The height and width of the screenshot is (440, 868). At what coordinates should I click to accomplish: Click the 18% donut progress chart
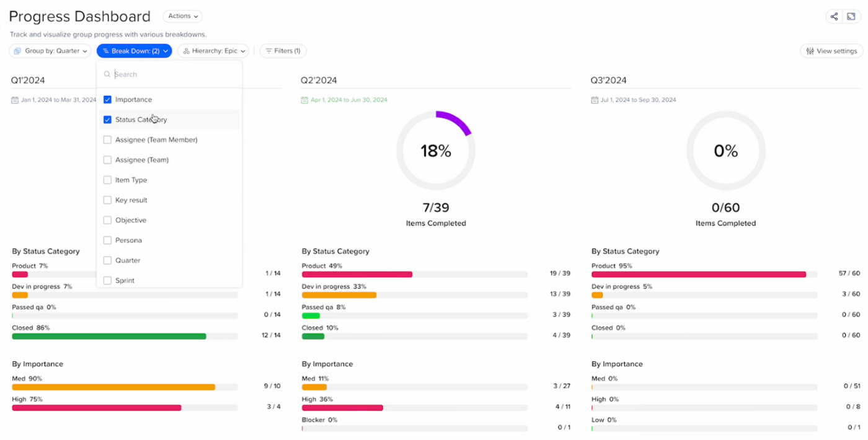[436, 151]
